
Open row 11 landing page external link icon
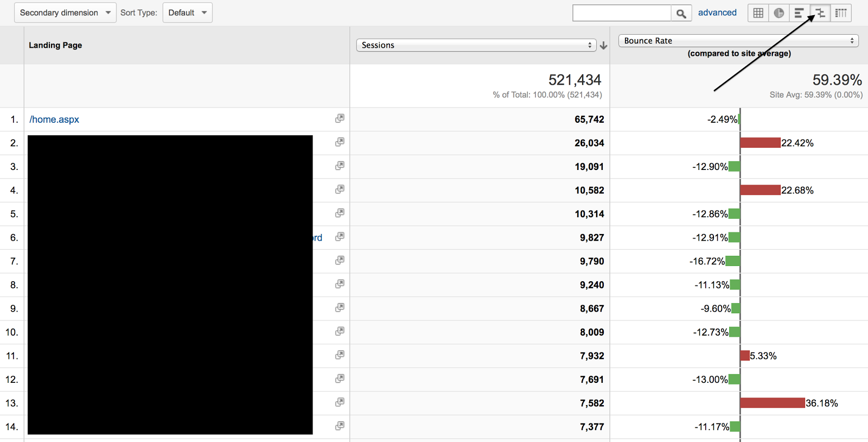(x=340, y=355)
